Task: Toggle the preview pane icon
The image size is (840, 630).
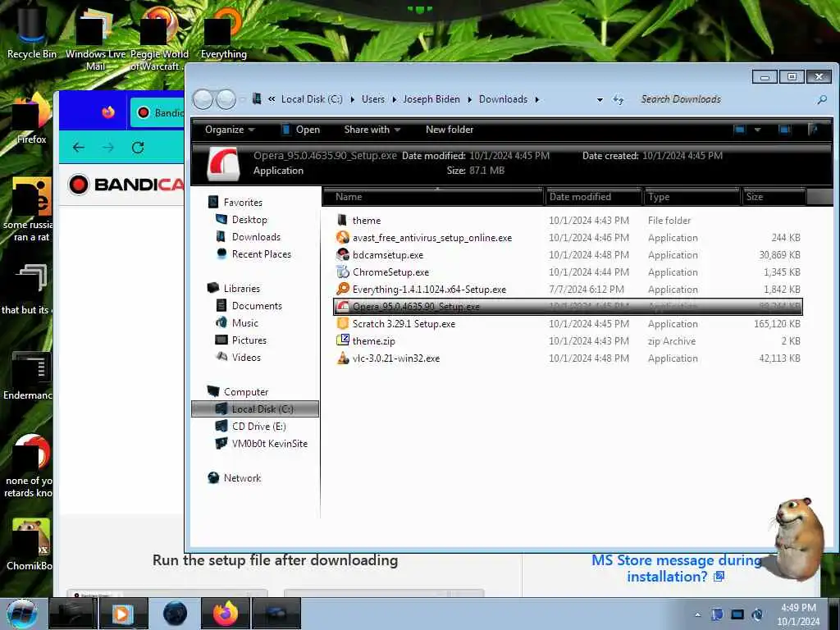Action: pos(784,130)
